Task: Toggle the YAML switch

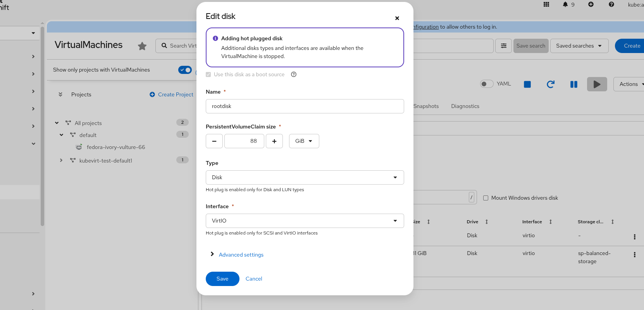Action: 487,84
